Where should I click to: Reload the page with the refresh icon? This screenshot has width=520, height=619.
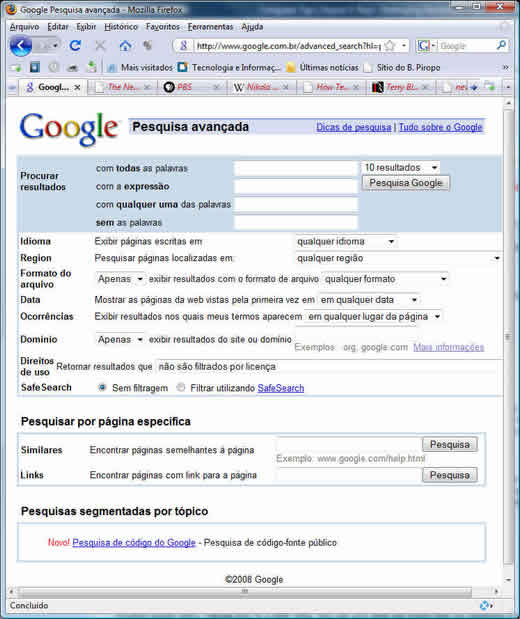click(75, 46)
